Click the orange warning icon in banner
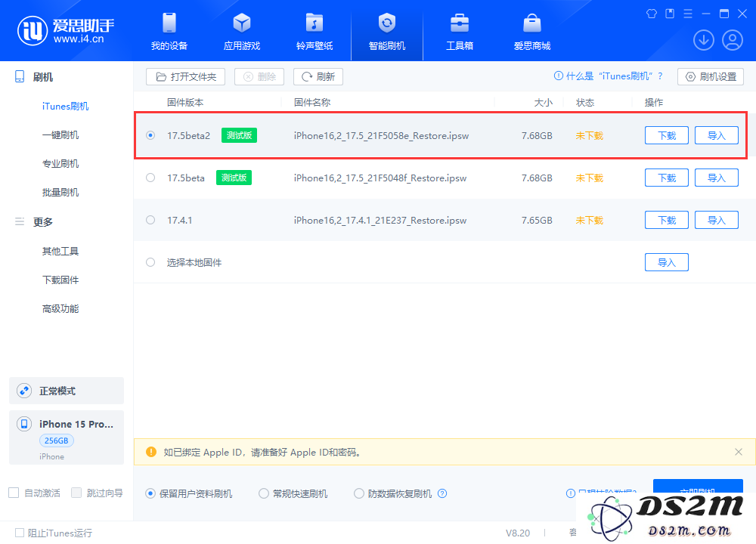 151,452
